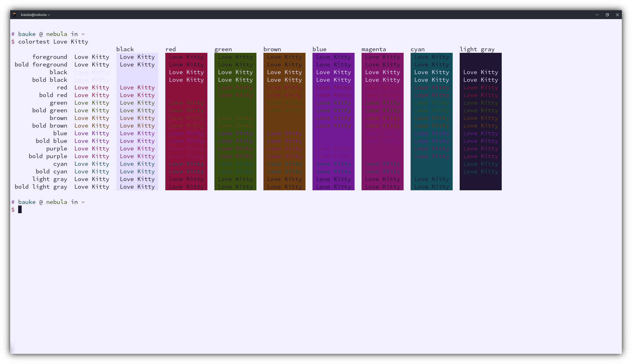Click the 'cyan' column header
Image resolution: width=632 pixels, height=364 pixels.
pos(418,49)
